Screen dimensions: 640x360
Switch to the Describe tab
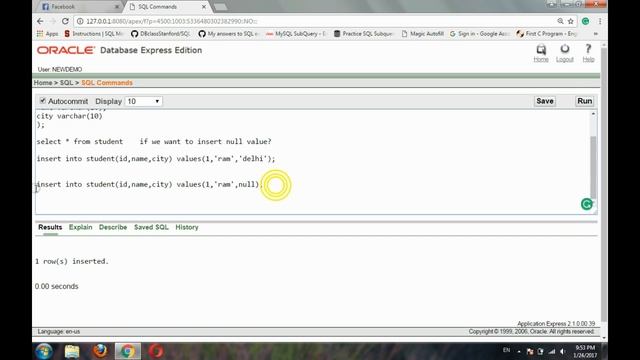coord(113,227)
